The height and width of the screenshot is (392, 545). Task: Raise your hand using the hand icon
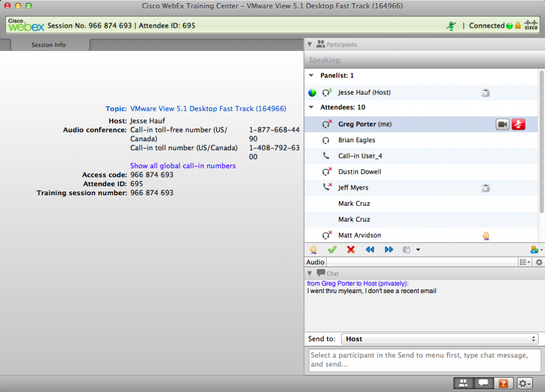click(313, 249)
